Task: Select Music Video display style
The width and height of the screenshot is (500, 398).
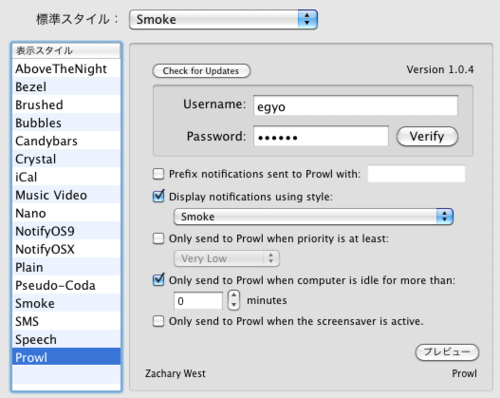Action: [66, 195]
